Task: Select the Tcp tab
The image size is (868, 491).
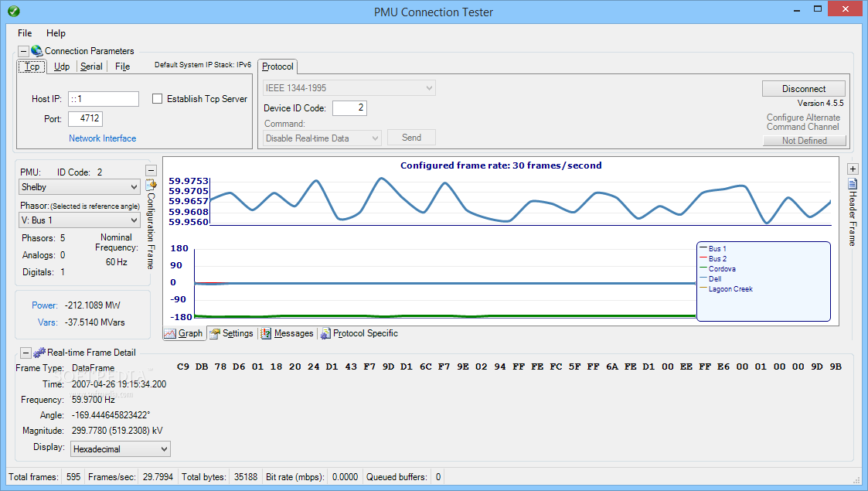Action: [x=32, y=66]
